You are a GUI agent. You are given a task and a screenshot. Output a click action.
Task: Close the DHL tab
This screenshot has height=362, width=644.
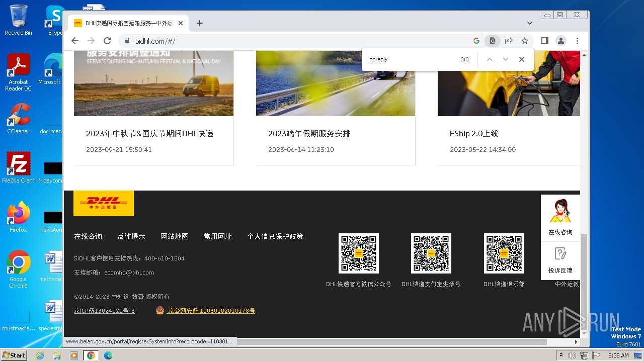click(x=181, y=23)
